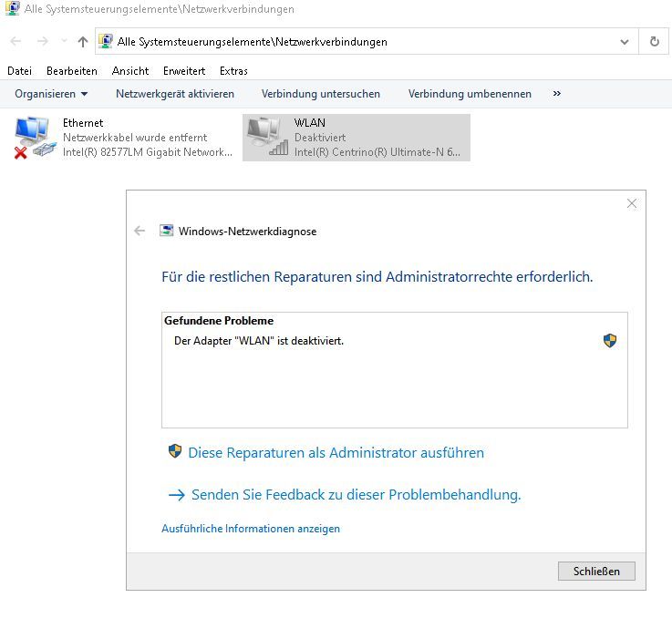Screen dimensions: 672x639
Task: Click the Schließen button
Action: [x=596, y=572]
